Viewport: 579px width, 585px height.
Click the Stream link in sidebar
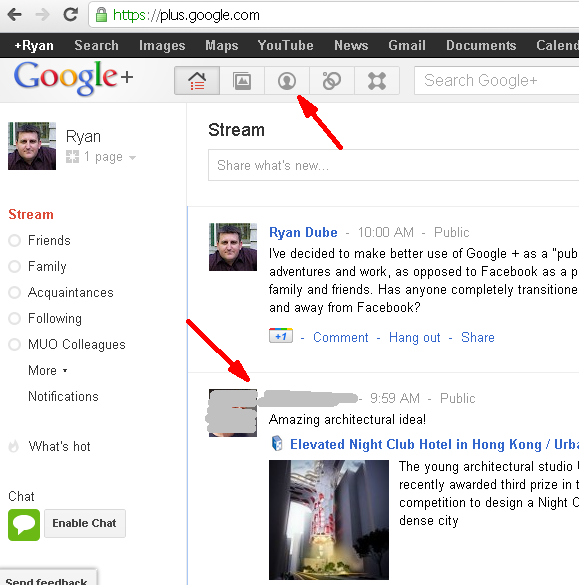(x=31, y=215)
